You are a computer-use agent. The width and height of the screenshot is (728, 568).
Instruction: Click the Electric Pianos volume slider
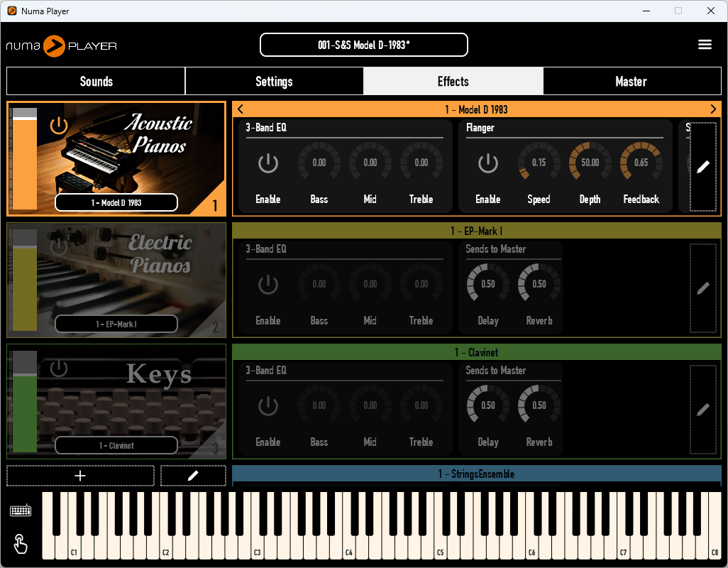[x=25, y=280]
